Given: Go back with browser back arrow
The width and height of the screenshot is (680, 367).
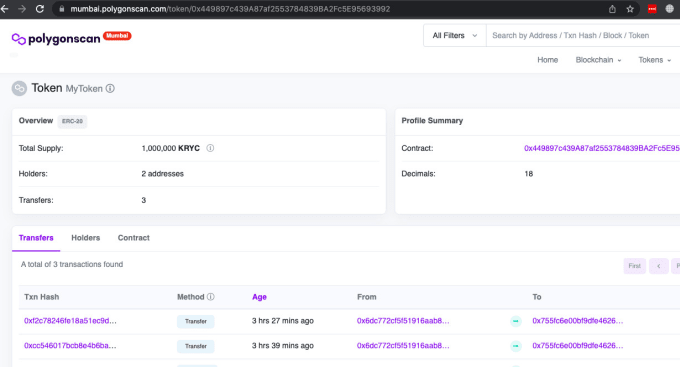Looking at the screenshot, I should point(4,9).
